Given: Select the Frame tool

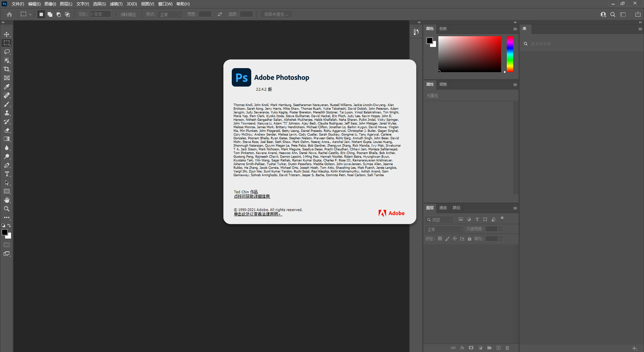Looking at the screenshot, I should (x=7, y=78).
